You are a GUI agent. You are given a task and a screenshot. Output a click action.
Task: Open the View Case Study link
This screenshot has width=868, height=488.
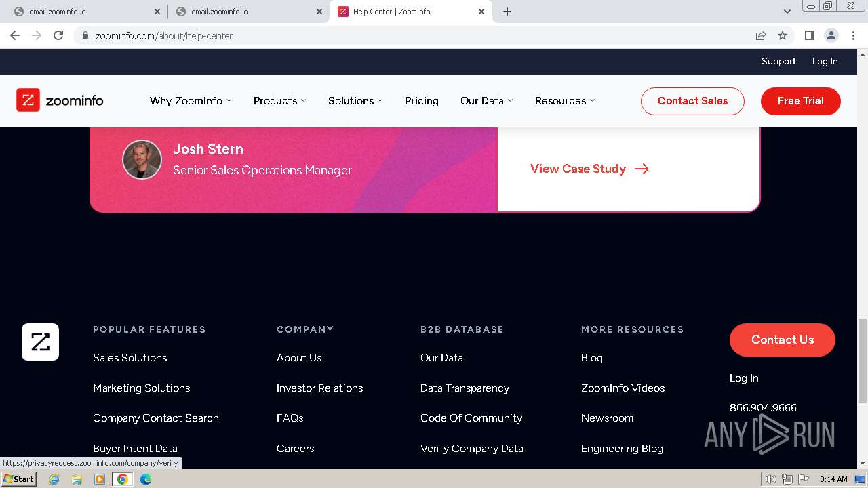(589, 169)
